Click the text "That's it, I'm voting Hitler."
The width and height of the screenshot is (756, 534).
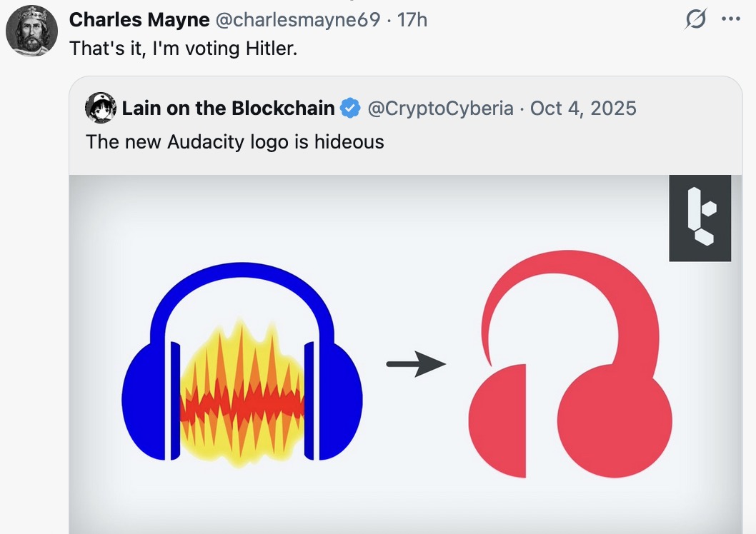[x=183, y=48]
